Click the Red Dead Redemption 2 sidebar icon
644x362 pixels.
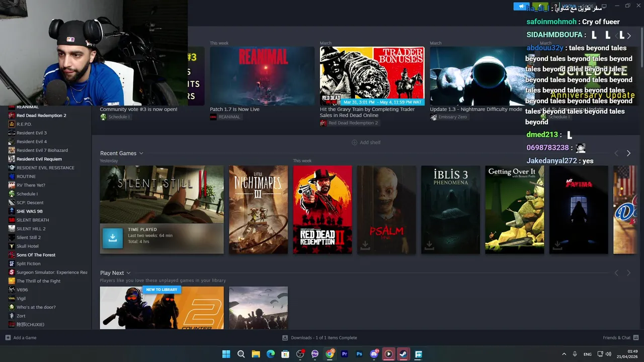(x=12, y=115)
